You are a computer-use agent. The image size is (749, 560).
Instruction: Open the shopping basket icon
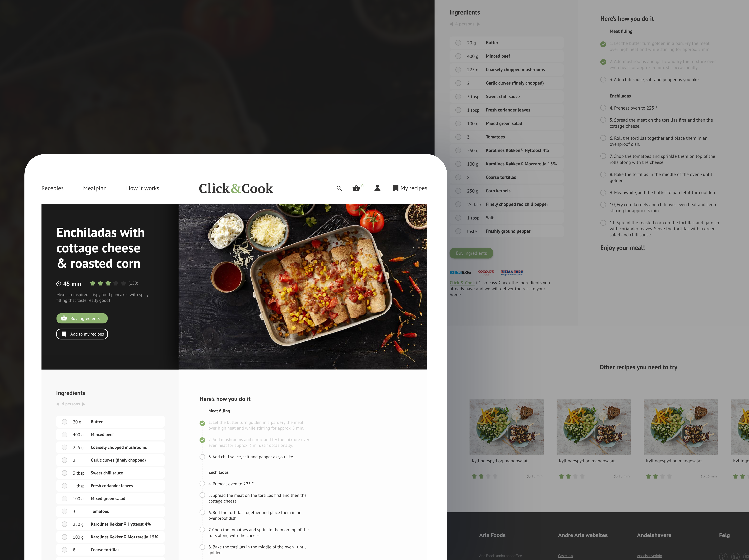[x=356, y=188]
